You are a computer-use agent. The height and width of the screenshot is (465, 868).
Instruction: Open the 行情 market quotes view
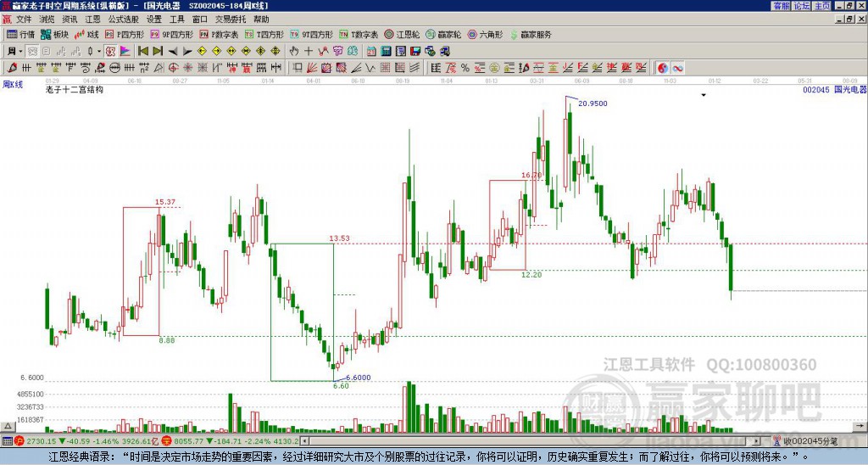20,34
